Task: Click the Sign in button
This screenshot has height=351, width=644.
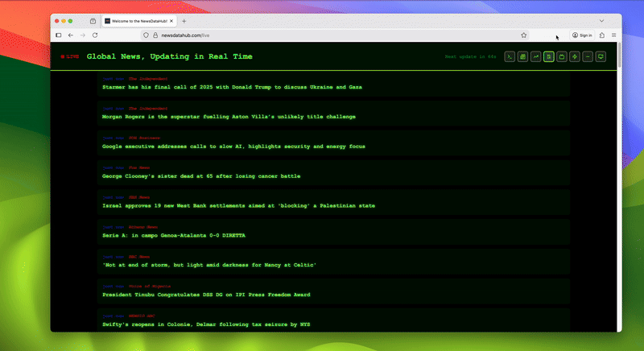Action: [582, 35]
